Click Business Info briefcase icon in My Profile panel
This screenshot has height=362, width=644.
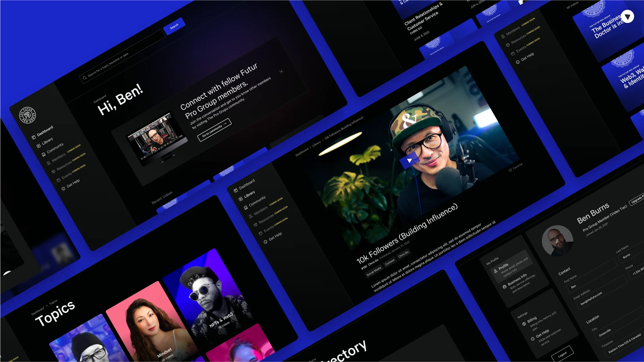(504, 287)
